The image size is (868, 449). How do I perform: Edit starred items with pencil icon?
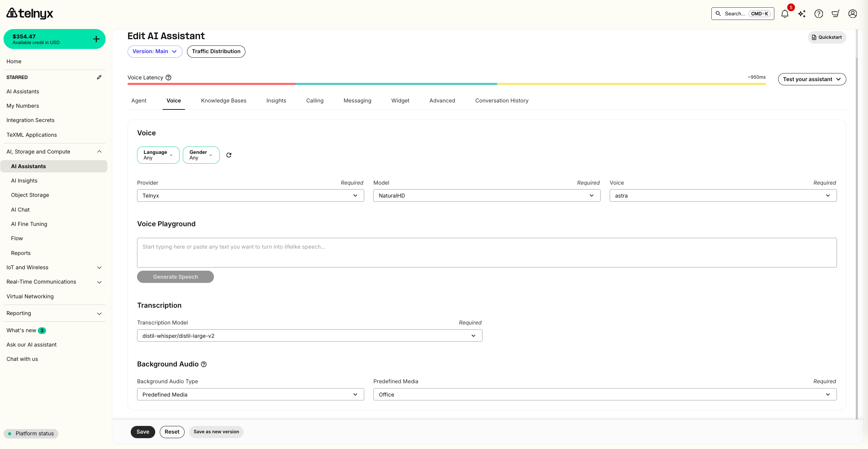[x=99, y=77]
